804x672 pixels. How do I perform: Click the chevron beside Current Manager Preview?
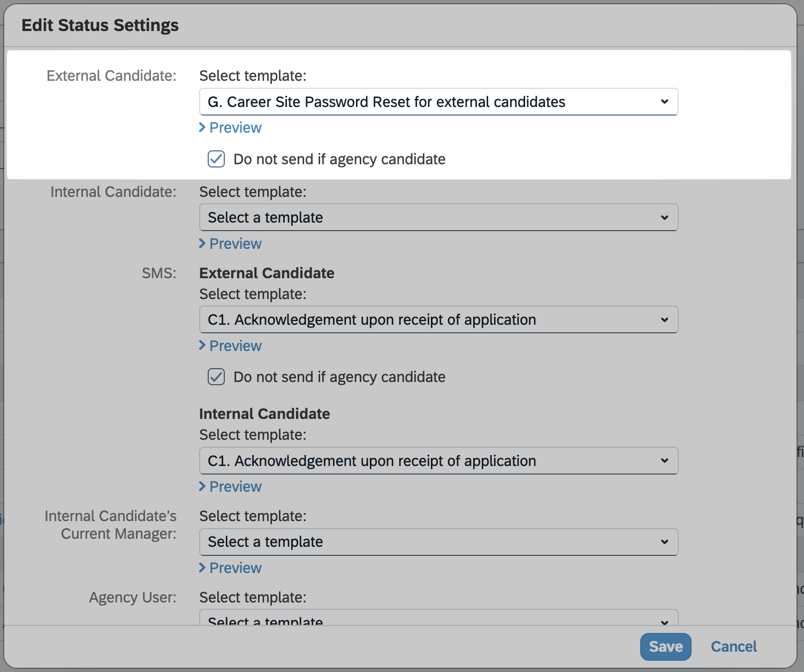point(202,568)
